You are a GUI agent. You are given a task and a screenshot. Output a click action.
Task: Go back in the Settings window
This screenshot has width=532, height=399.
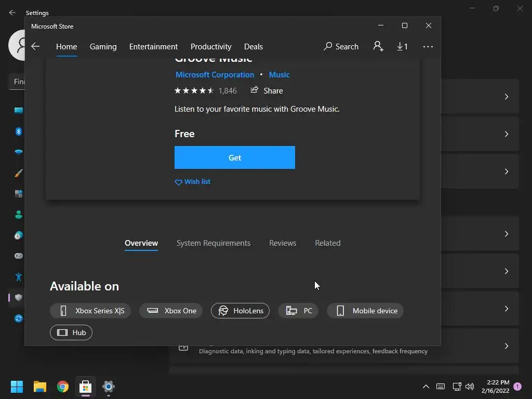pos(12,12)
